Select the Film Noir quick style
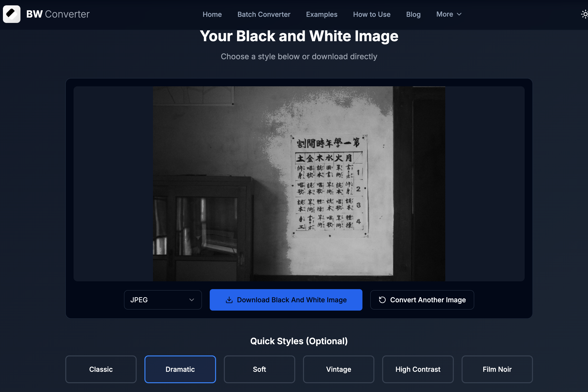Screen dimensions: 588x392 coord(497,369)
